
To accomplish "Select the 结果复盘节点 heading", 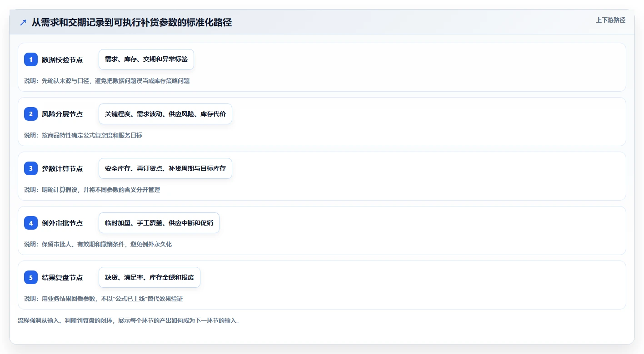I will coord(62,277).
